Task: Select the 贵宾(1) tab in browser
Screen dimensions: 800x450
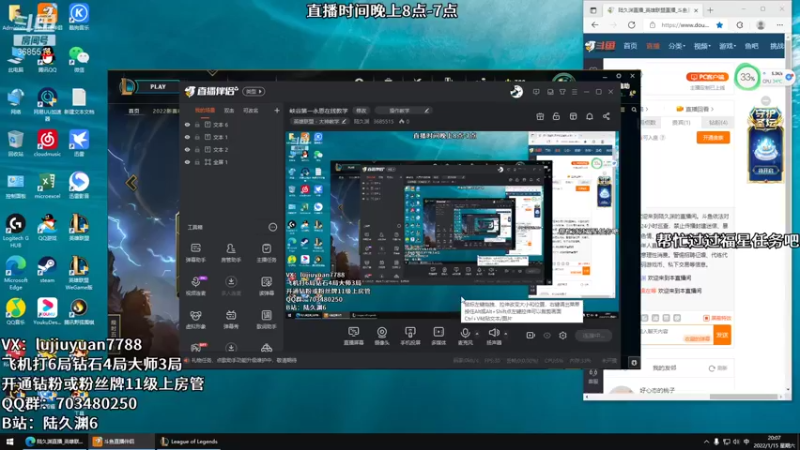Action: click(x=681, y=122)
